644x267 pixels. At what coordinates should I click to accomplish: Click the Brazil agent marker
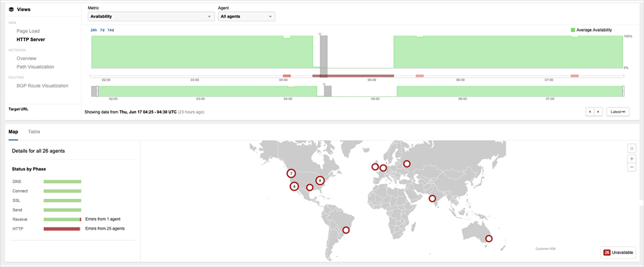pos(346,230)
